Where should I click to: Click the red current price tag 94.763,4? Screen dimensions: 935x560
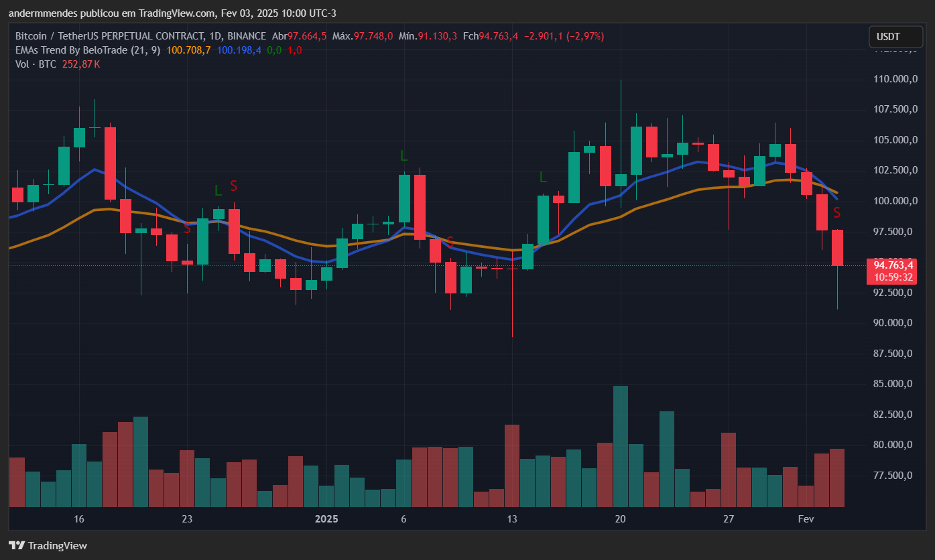(x=893, y=265)
